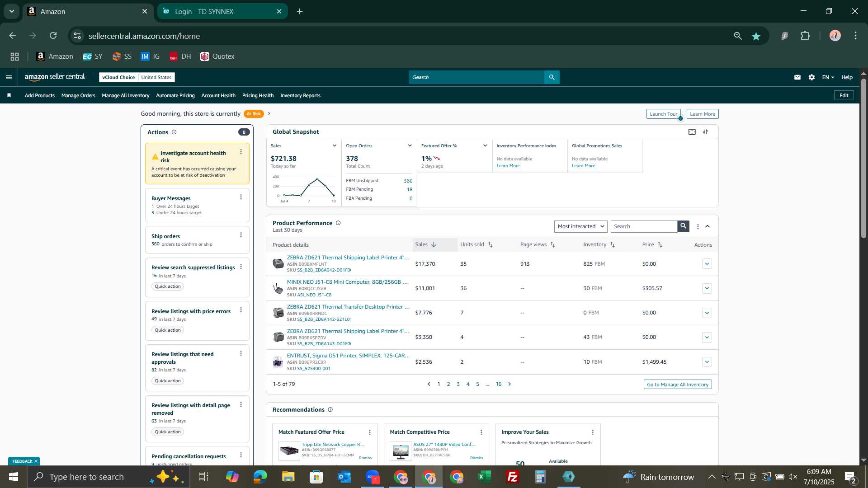Open the Seller Central hamburger menu

click(9, 77)
